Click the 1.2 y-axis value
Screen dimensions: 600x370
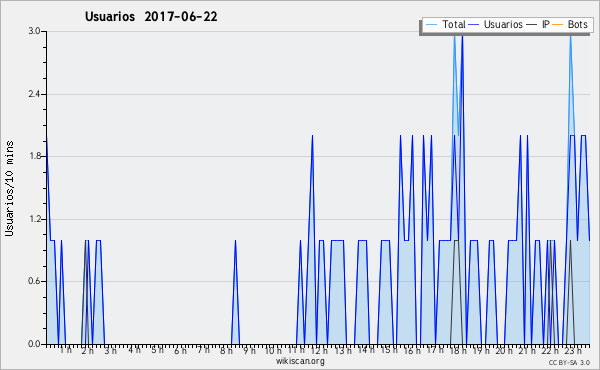click(x=34, y=219)
